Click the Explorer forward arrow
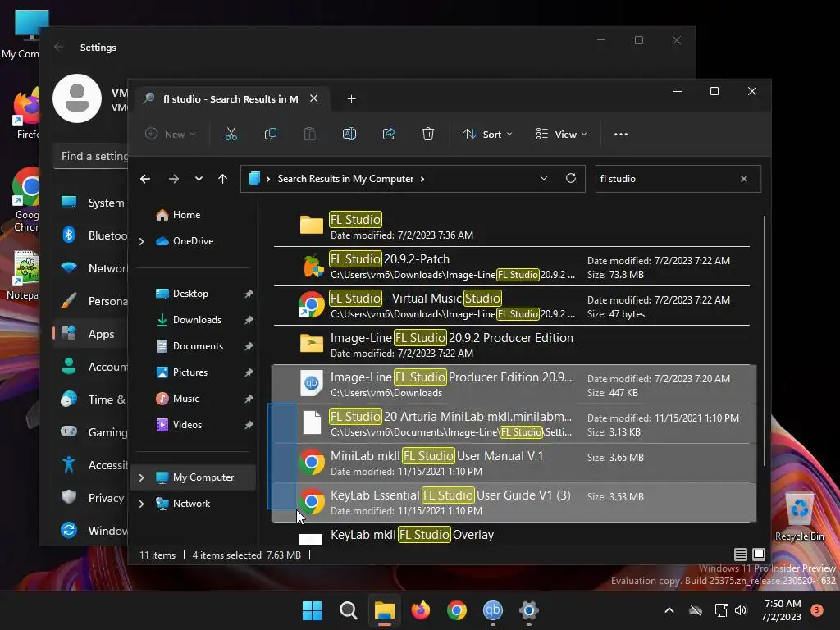 [174, 179]
